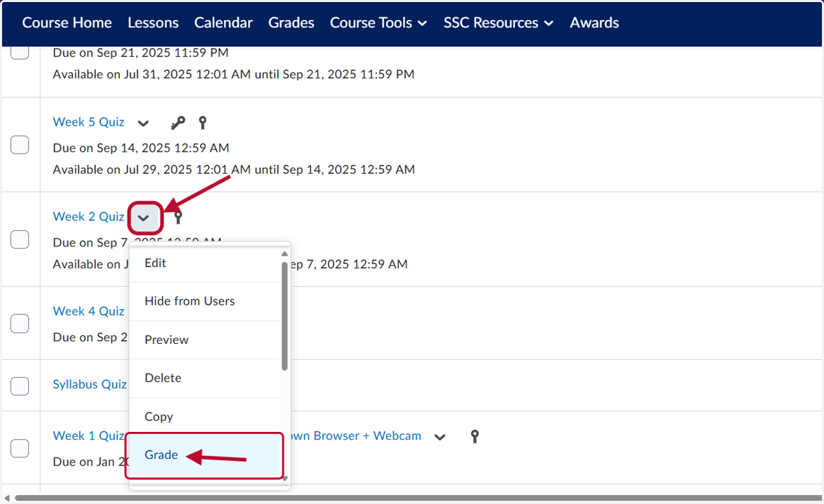The image size is (824, 504).
Task: Open the Week 2 Quiz link
Action: coord(89,217)
